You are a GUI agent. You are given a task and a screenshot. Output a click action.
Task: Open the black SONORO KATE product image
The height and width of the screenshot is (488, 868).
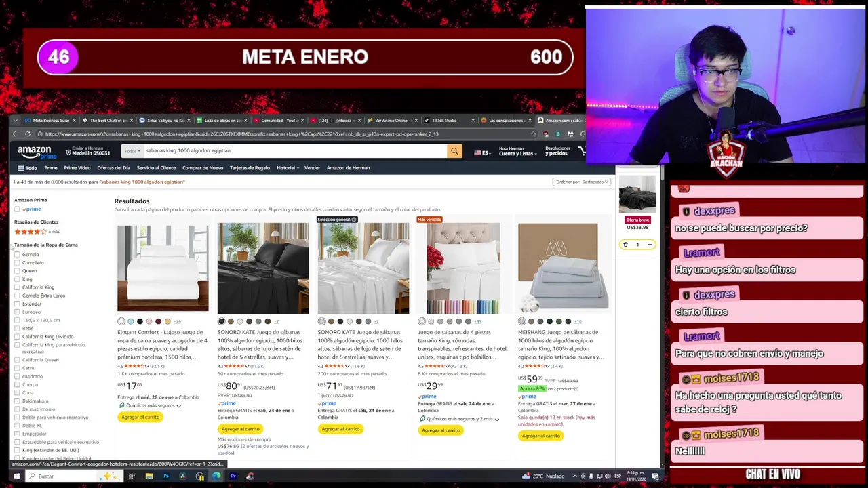263,268
